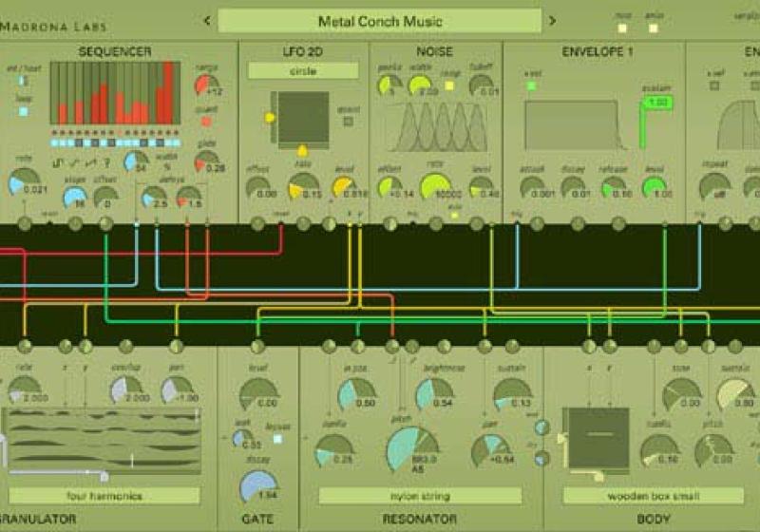Toggle the Noise auto switch

click(454, 215)
